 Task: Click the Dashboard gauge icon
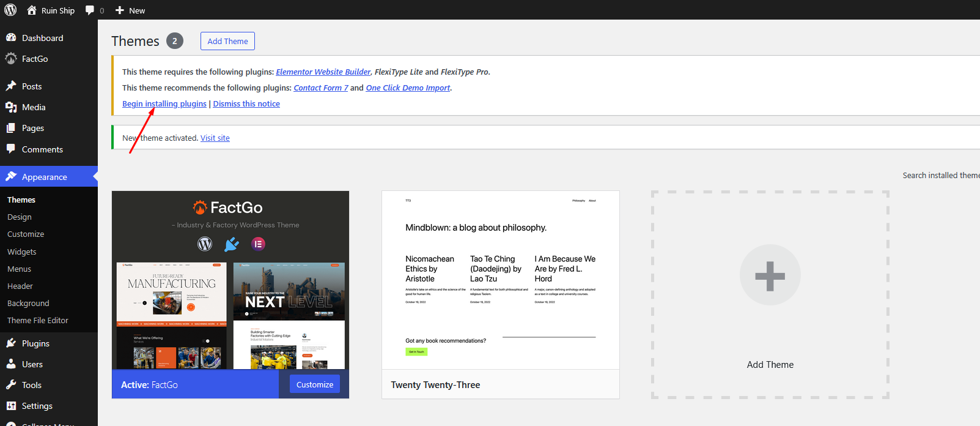[x=11, y=38]
